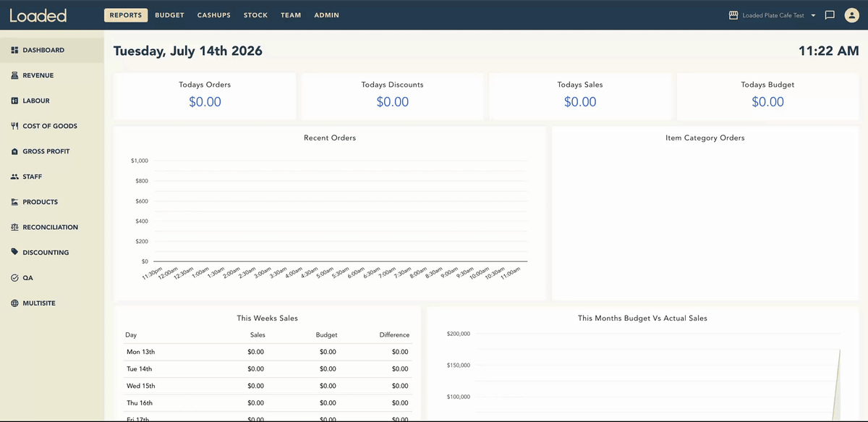
Task: Click the 11:22 AM clock display
Action: point(829,51)
